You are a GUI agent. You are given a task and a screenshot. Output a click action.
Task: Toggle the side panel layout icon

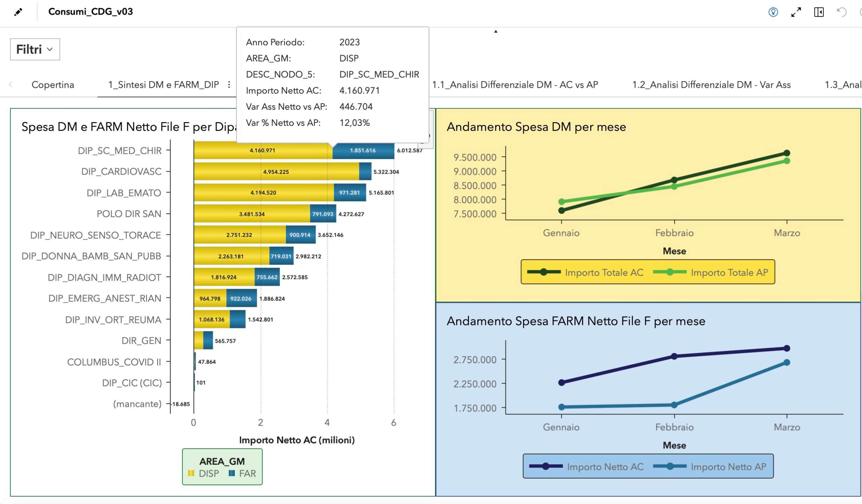click(x=819, y=12)
